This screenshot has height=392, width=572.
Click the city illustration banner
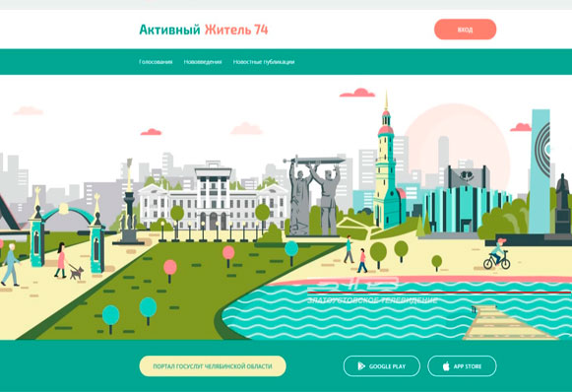(x=286, y=207)
